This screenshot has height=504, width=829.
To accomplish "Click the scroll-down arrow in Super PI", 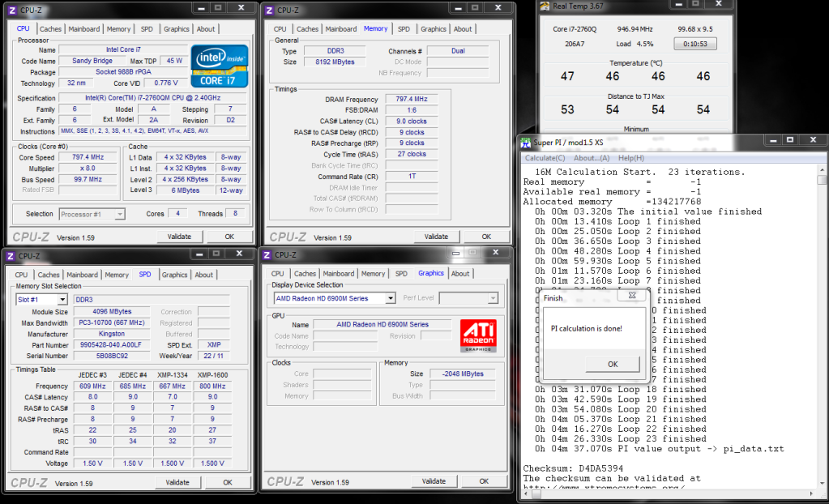I will 822,483.
